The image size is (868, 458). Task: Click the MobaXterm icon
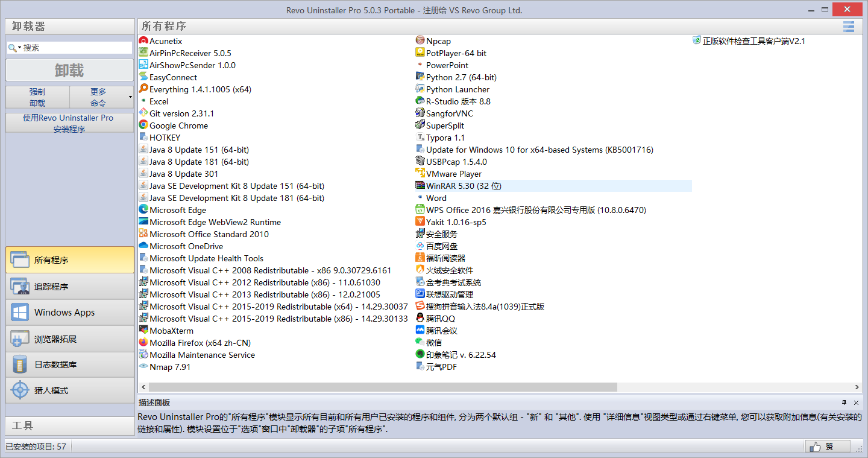pos(143,331)
